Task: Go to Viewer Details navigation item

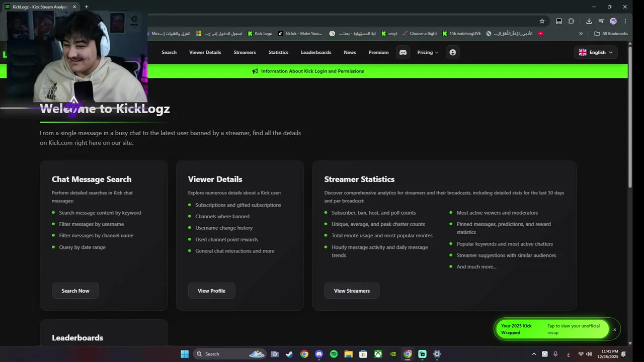Action: pyautogui.click(x=205, y=52)
